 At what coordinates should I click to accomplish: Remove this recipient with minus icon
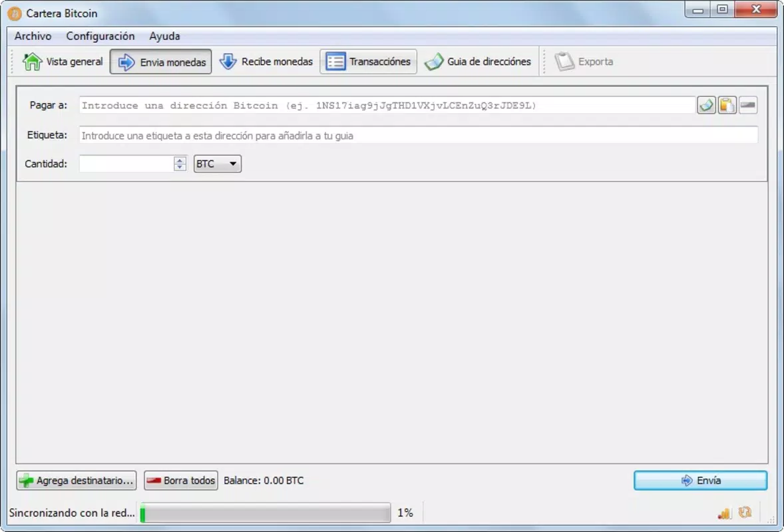[748, 105]
